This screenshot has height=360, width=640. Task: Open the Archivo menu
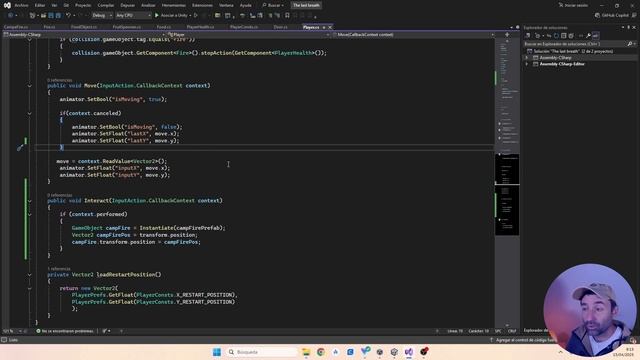[22, 5]
